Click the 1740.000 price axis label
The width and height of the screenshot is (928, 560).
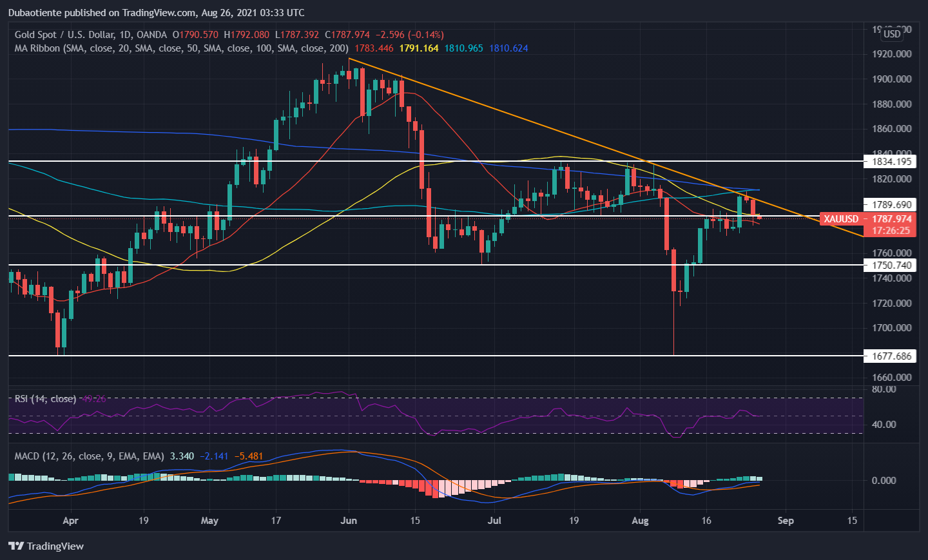892,278
